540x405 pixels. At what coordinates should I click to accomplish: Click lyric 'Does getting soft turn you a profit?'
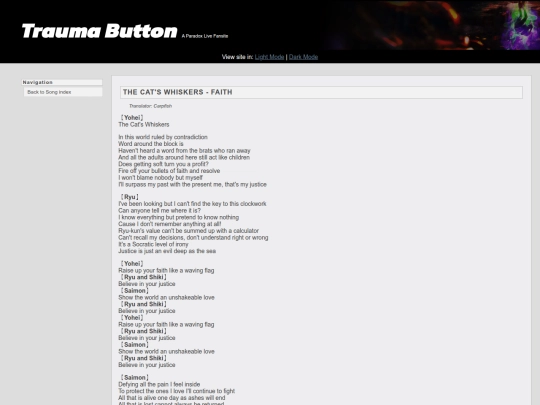point(163,164)
